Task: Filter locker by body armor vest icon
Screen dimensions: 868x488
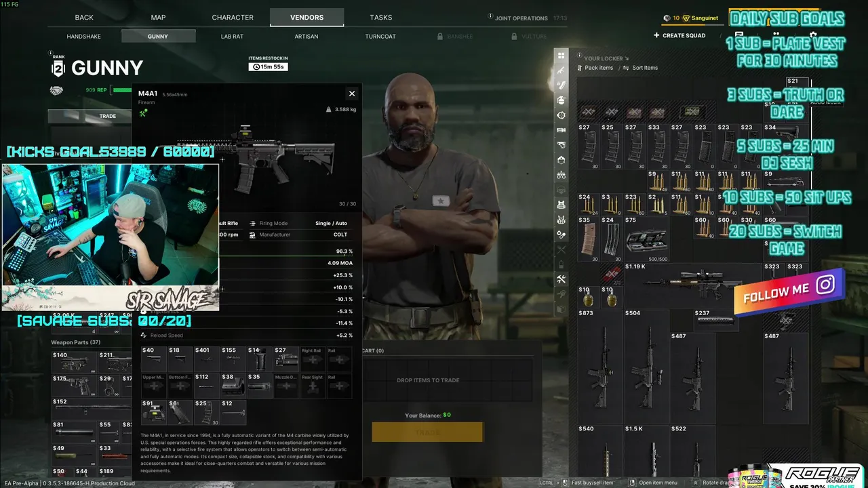Action: (x=561, y=205)
